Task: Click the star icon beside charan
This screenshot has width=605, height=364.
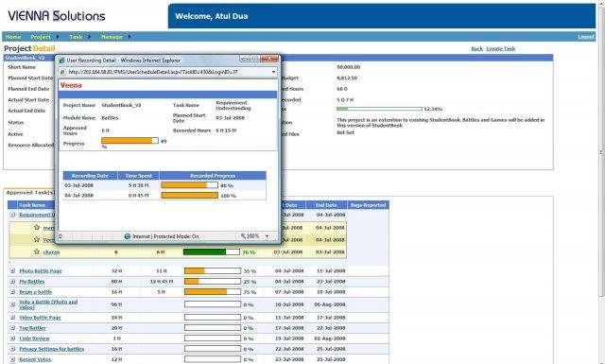Action: pos(37,251)
